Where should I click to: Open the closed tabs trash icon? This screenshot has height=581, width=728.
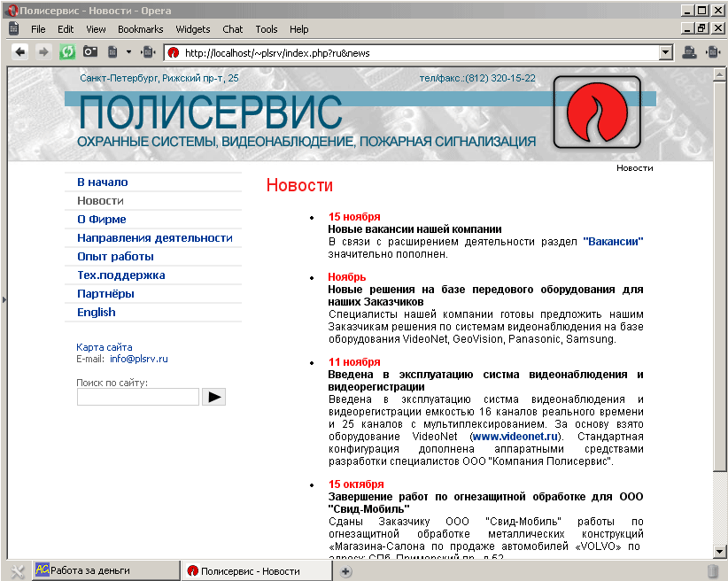tap(713, 570)
